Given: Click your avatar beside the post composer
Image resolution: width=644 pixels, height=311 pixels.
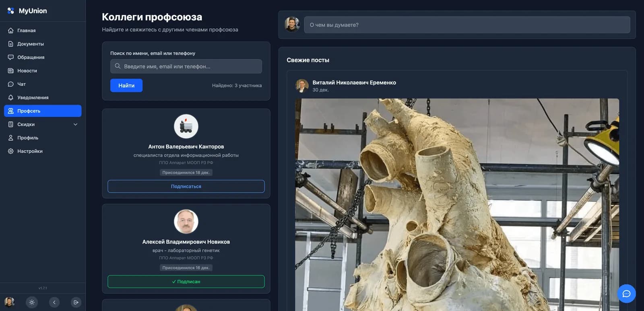Looking at the screenshot, I should coord(292,25).
